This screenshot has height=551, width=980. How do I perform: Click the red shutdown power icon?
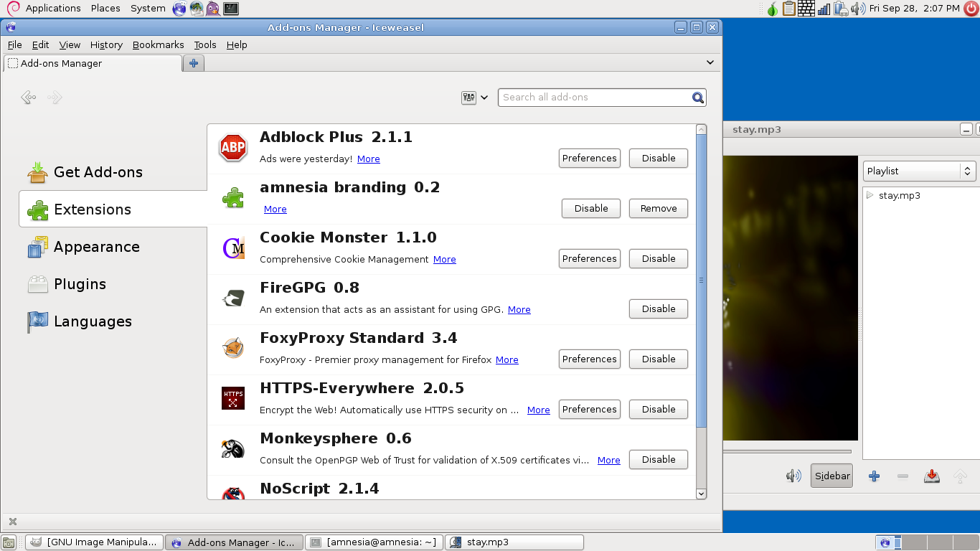tap(971, 9)
